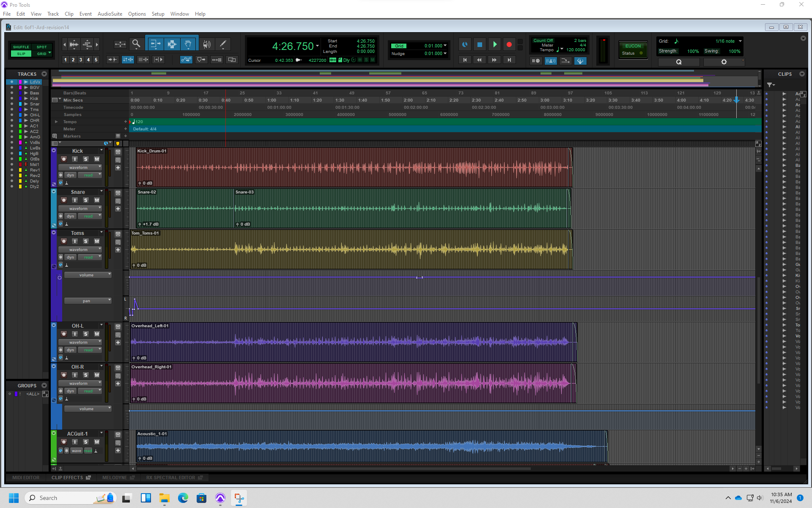
Task: Select the Grabber hand tool
Action: (188, 44)
